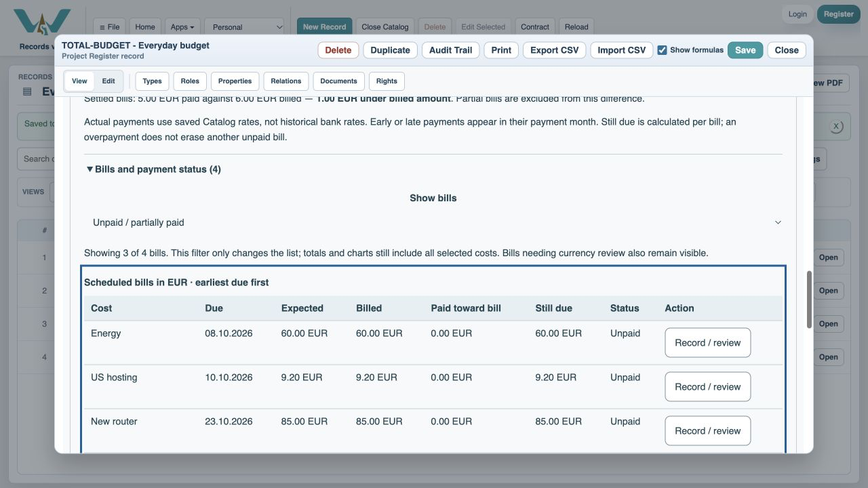Print the record
This screenshot has height=488, width=868.
coord(501,50)
